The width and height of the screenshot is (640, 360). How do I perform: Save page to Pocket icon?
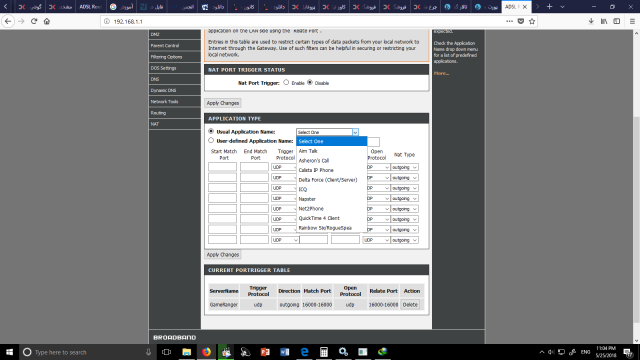(x=520, y=21)
